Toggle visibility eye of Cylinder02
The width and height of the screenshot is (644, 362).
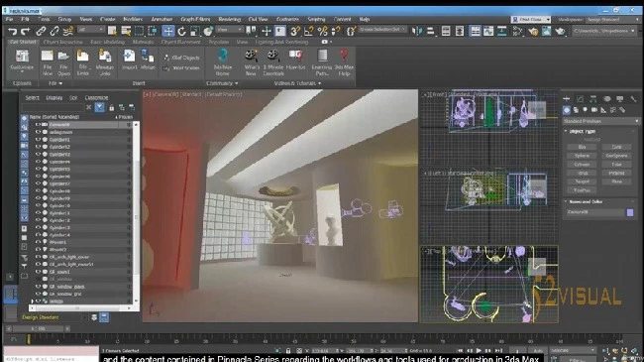click(x=38, y=147)
